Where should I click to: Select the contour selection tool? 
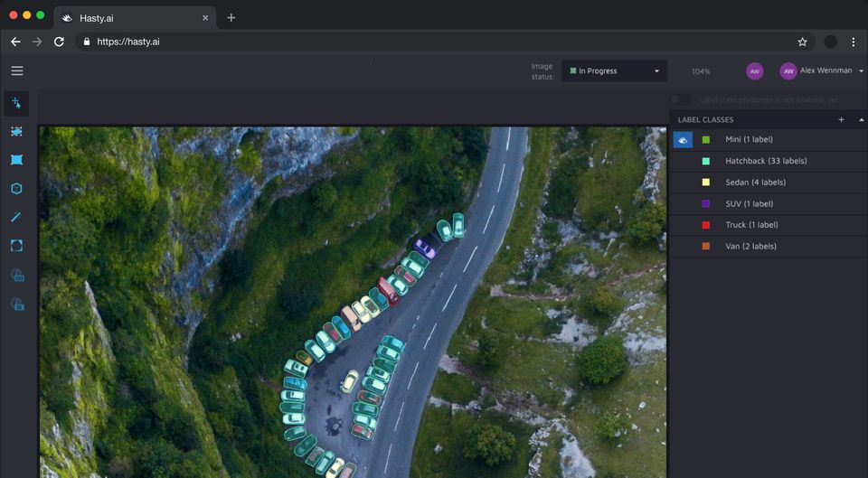(x=16, y=246)
